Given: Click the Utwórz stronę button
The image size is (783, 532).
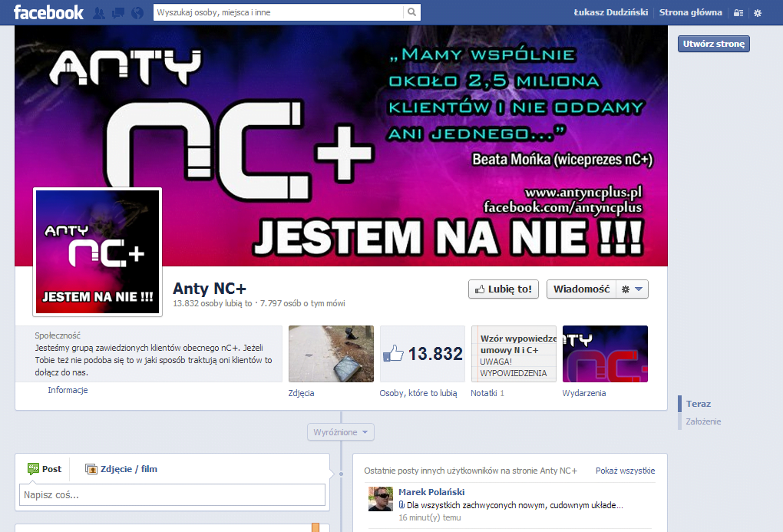Looking at the screenshot, I should pos(713,44).
